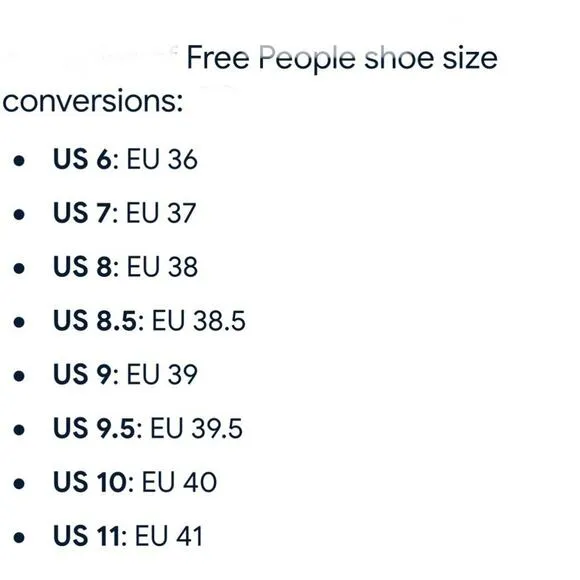Click the word 'conversions:' in the heading

93,101
